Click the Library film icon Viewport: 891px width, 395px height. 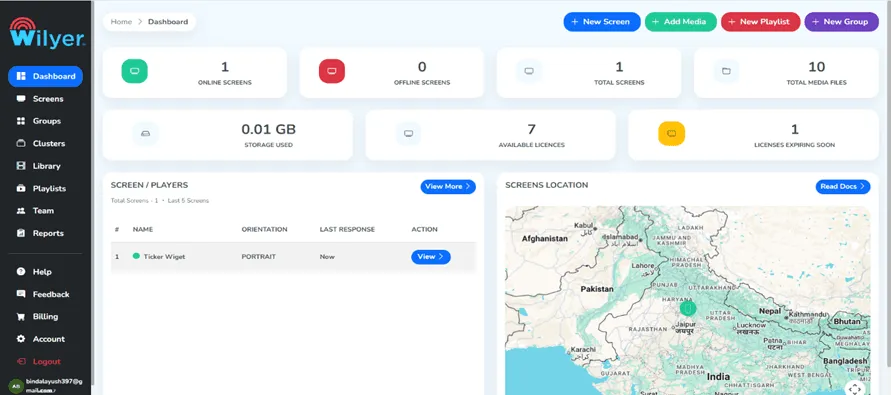click(x=21, y=166)
